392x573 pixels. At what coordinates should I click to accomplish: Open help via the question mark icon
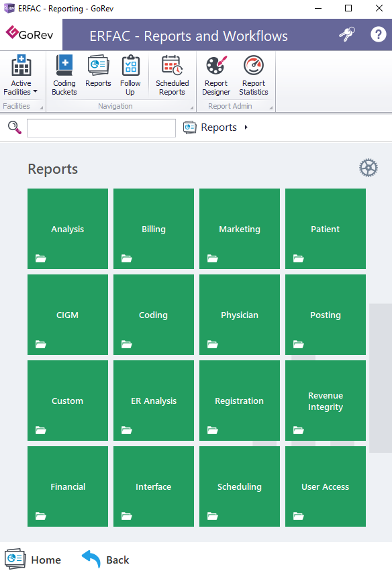click(378, 35)
